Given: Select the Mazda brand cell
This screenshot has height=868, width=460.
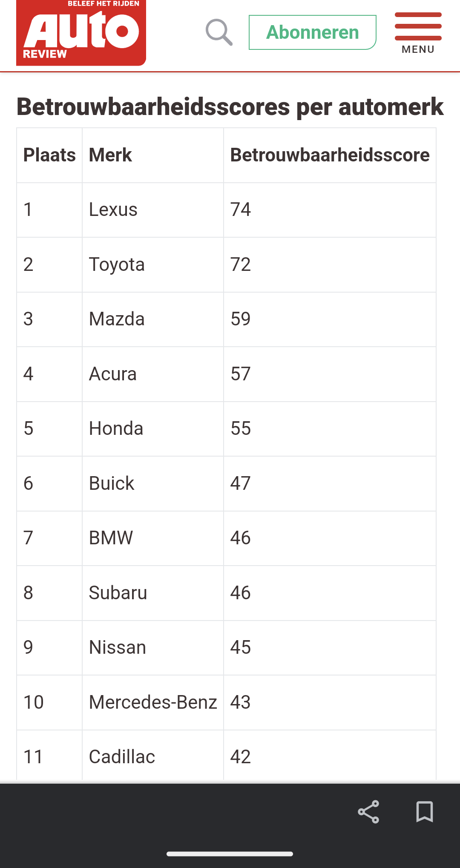Looking at the screenshot, I should [x=117, y=319].
